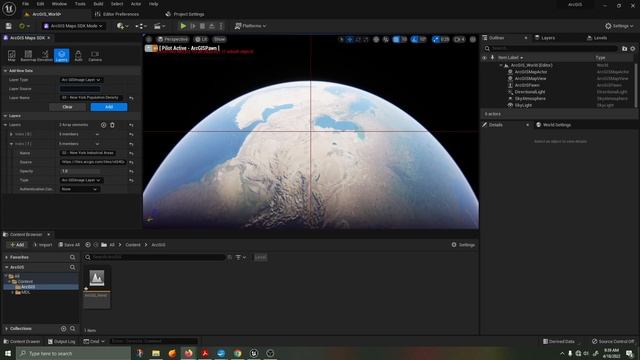Toggle rotation snapping in viewport toolbar

[415, 39]
